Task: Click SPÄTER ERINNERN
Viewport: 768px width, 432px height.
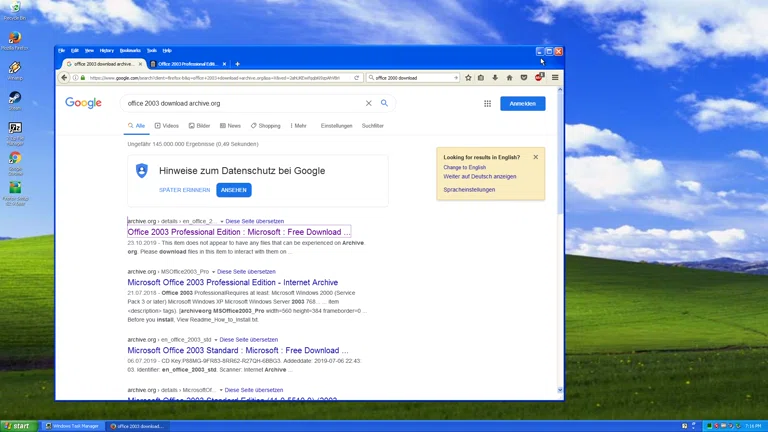Action: 184,190
